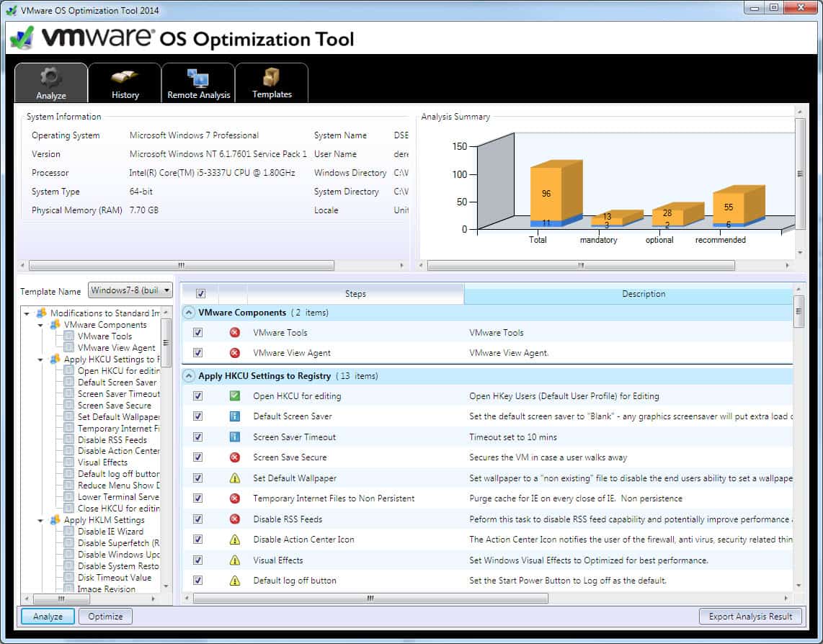The image size is (823, 644).
Task: Open the Remote Analysis tab
Action: click(198, 82)
